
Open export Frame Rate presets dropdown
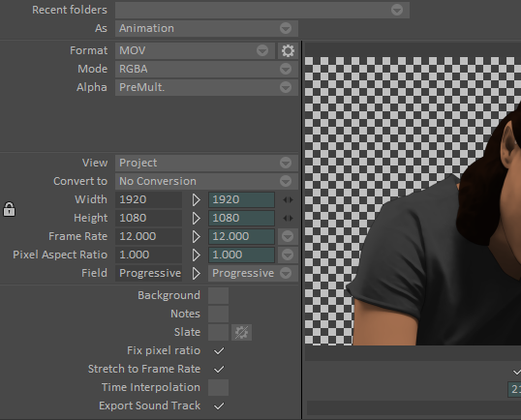[x=288, y=236]
